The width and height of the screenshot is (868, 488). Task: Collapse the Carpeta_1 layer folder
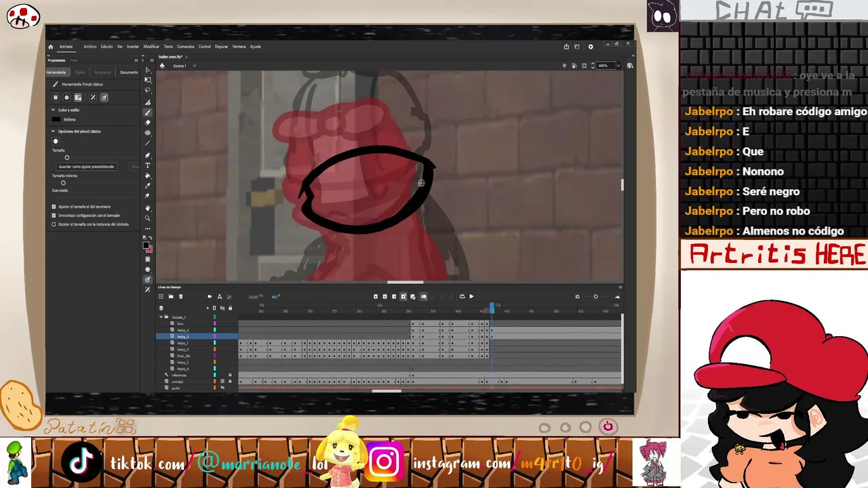(x=161, y=317)
